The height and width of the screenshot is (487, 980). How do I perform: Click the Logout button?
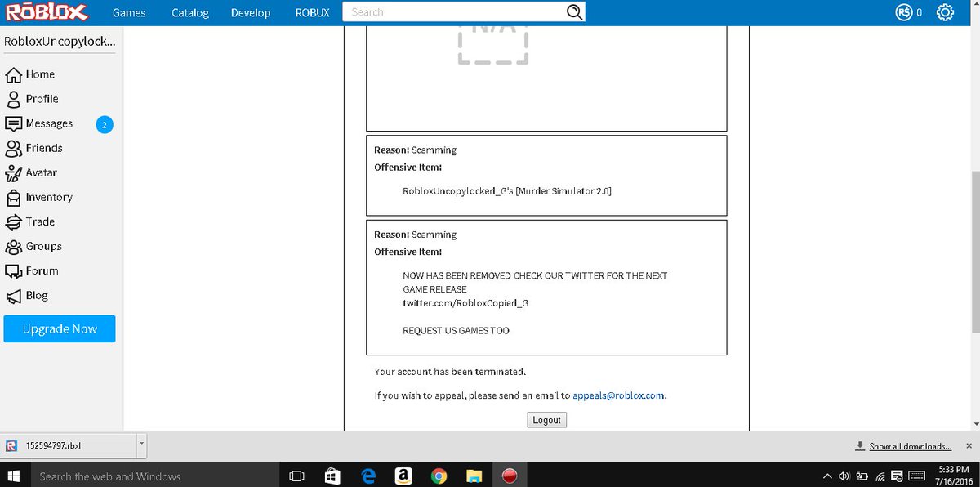pyautogui.click(x=546, y=419)
